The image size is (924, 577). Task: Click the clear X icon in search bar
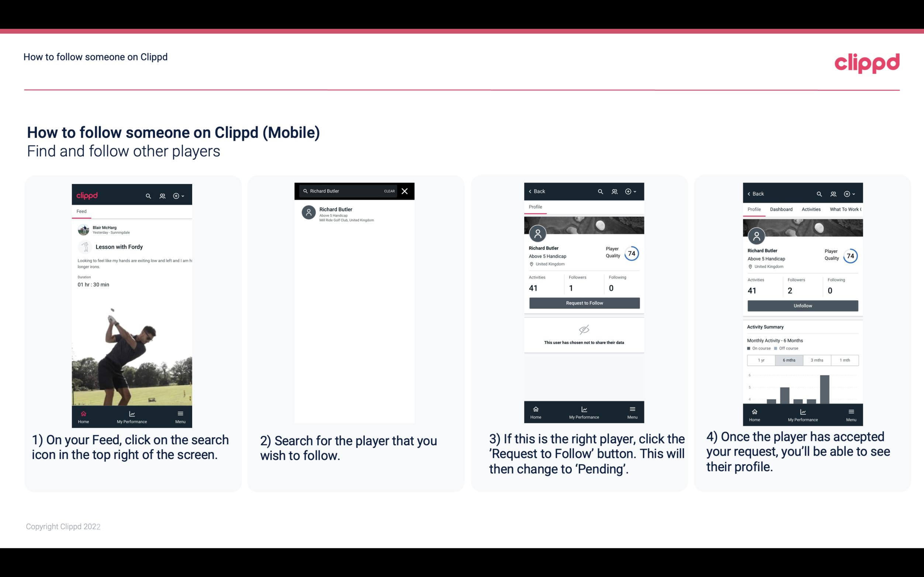point(405,191)
